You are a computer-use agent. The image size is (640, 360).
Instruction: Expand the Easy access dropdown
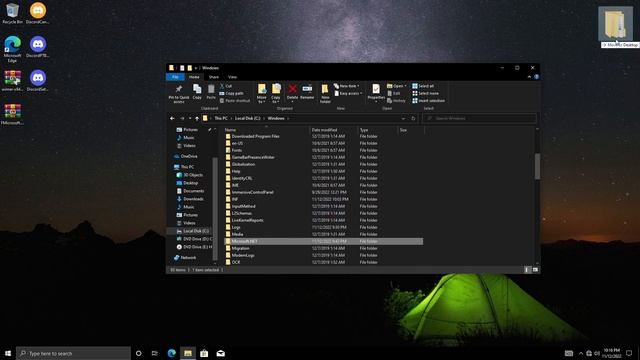click(x=348, y=93)
